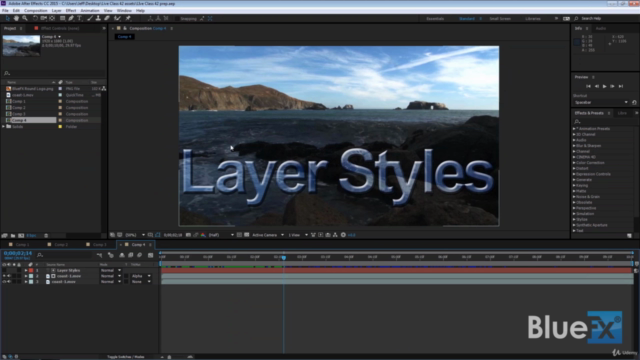640x360 pixels.
Task: Toggle Fast Previews in viewer footer
Action: (321, 235)
